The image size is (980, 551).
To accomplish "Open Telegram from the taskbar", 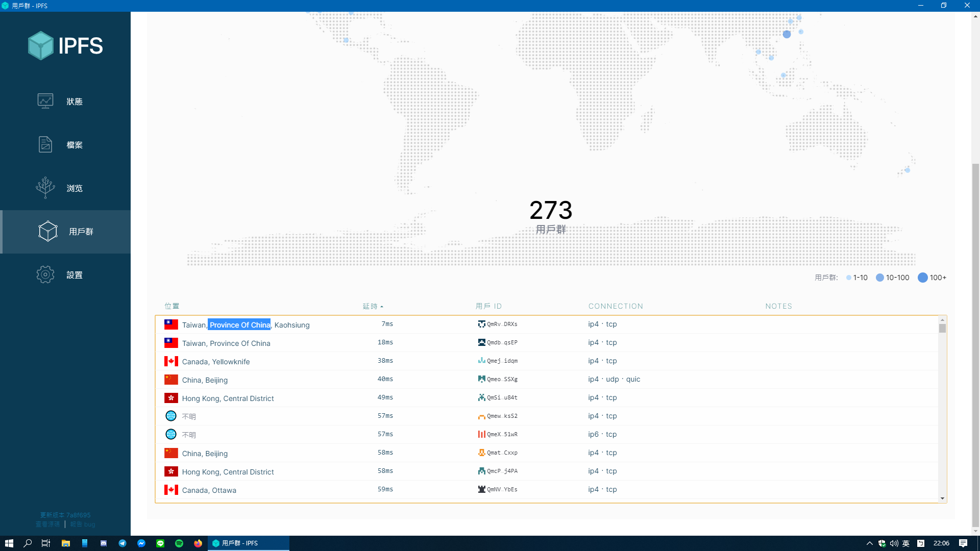I will [122, 543].
